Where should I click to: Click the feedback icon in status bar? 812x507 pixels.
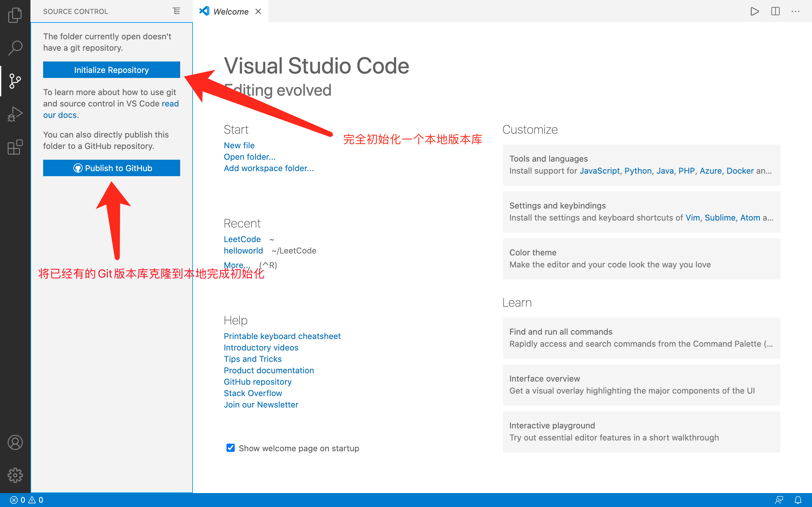click(779, 500)
